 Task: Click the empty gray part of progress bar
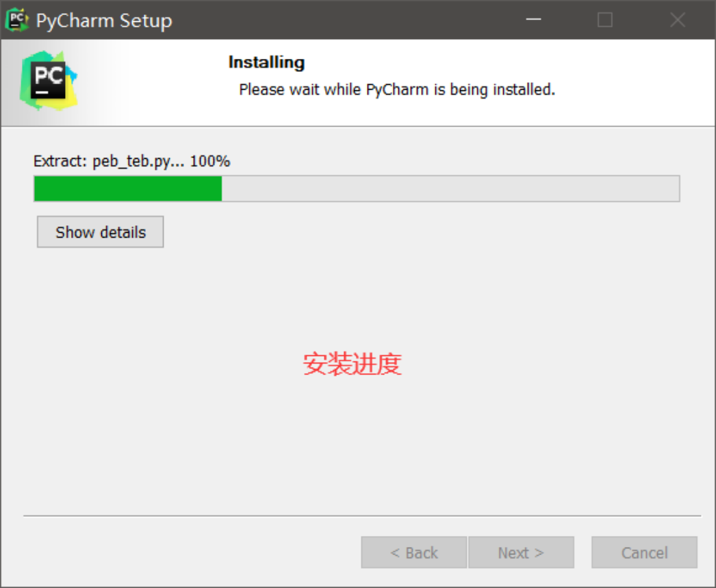450,188
